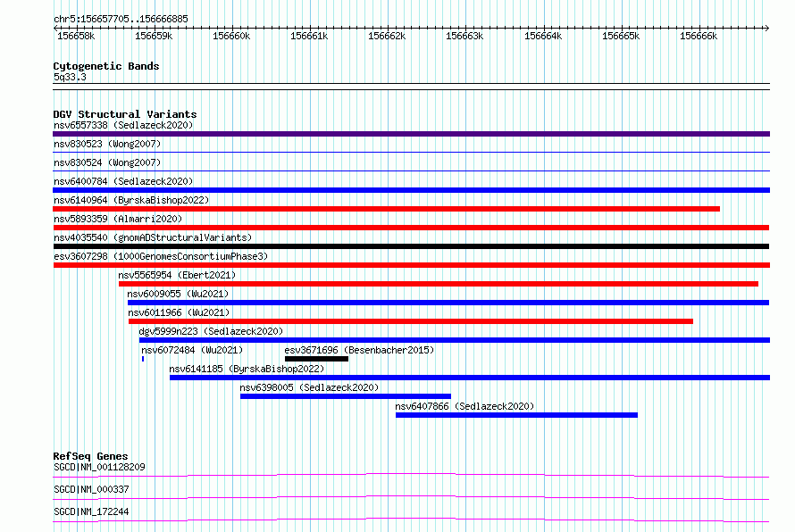The image size is (795, 532).
Task: Open the nsv830524 (Wong2007) variant label
Action: pos(107,162)
